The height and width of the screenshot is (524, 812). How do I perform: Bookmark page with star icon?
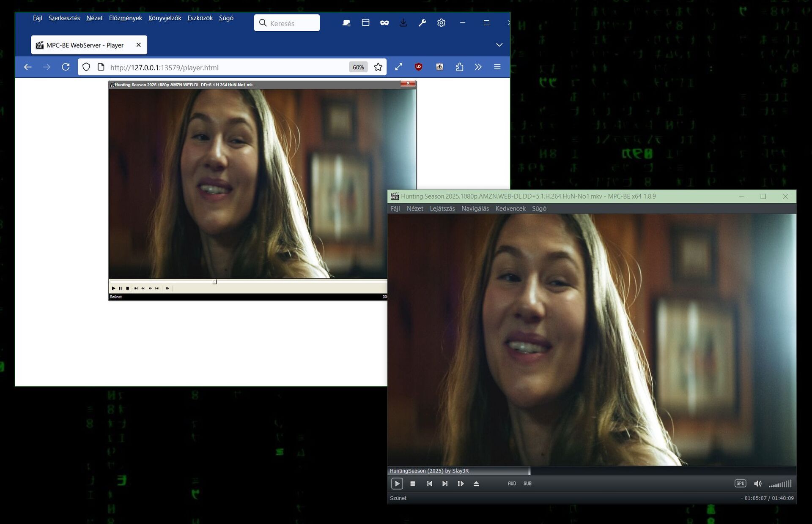point(378,67)
